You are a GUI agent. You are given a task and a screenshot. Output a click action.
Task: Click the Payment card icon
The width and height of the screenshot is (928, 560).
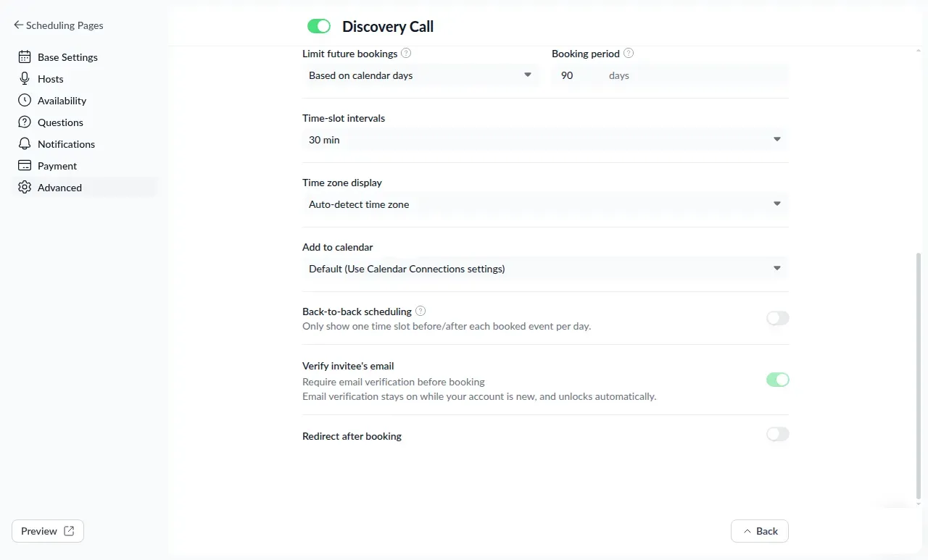25,166
